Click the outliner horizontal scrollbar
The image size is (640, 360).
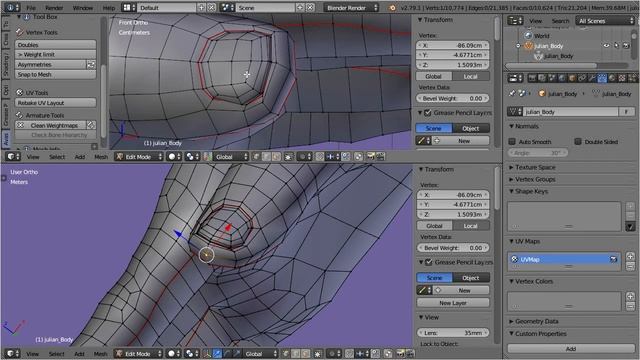tap(551, 66)
